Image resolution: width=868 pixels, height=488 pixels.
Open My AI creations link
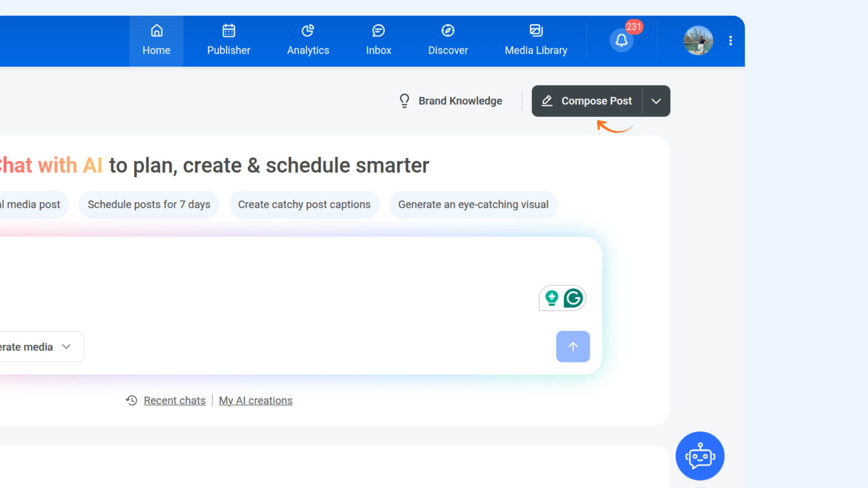255,400
